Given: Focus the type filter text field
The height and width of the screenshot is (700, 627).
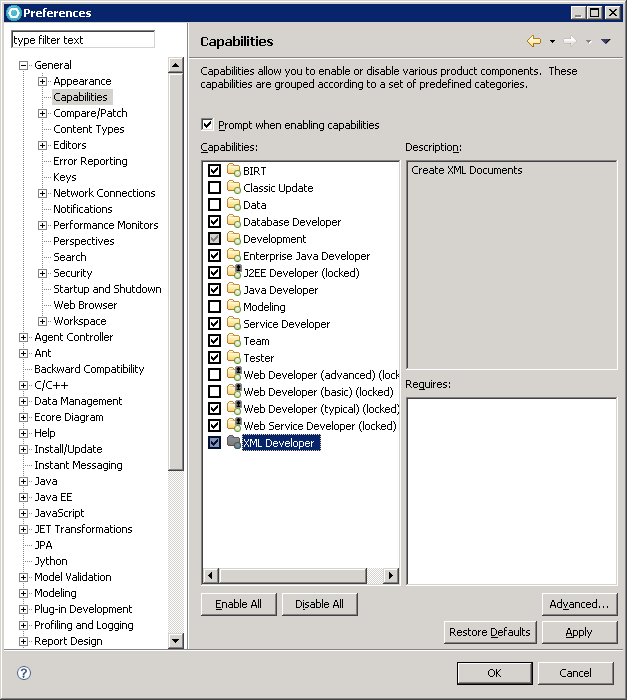Looking at the screenshot, I should (83, 40).
